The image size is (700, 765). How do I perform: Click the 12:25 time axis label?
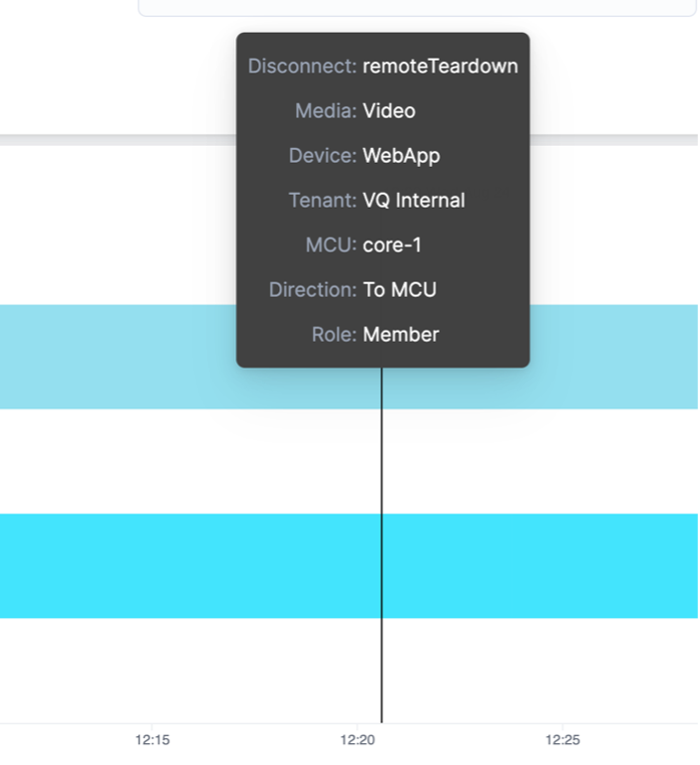(x=562, y=739)
